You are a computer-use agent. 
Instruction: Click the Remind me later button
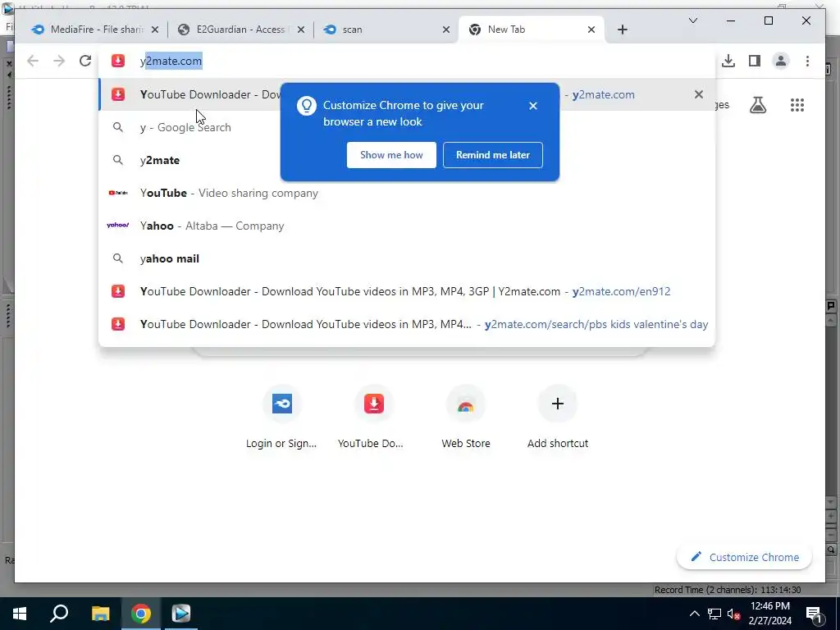[x=493, y=155]
